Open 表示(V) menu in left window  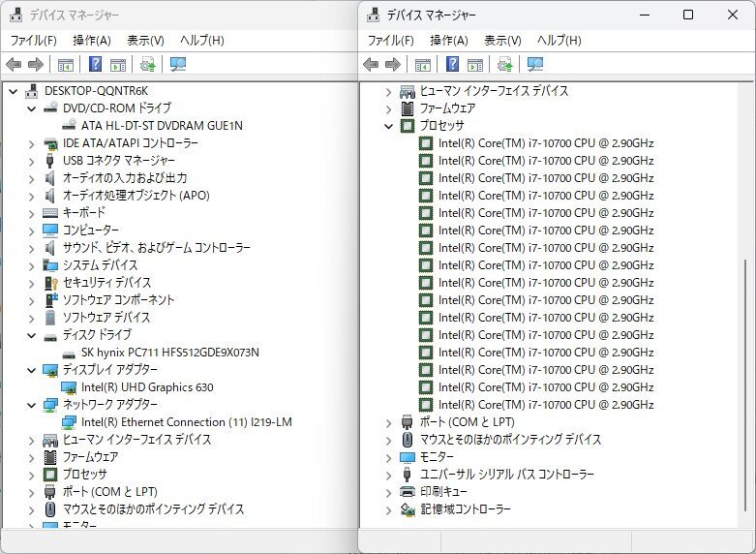tap(145, 41)
